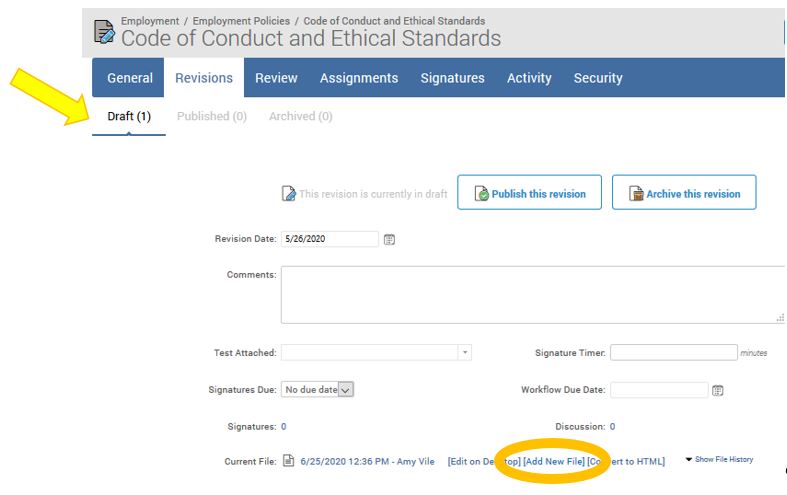Open the Signatures tab
The height and width of the screenshot is (495, 787).
coord(452,78)
